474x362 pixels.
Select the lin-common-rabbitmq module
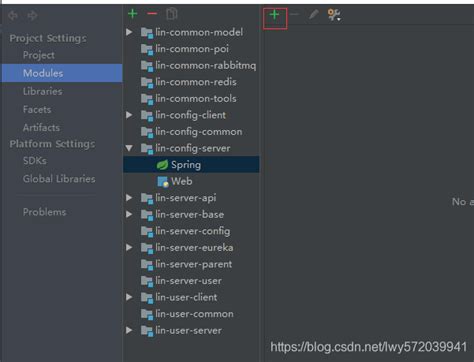206,65
